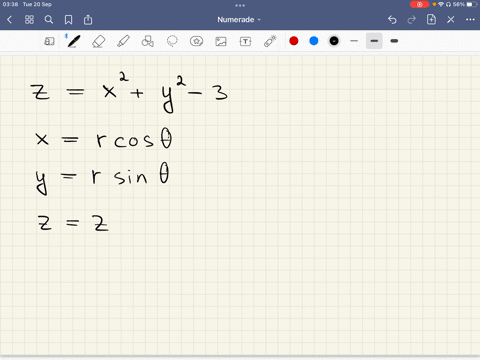This screenshot has height=360, width=480.
Task: Select the Highlighter tool
Action: pyautogui.click(x=123, y=41)
